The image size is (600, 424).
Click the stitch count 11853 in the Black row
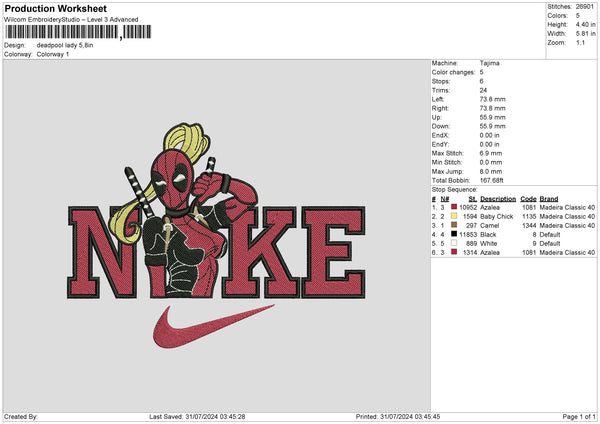coord(468,235)
